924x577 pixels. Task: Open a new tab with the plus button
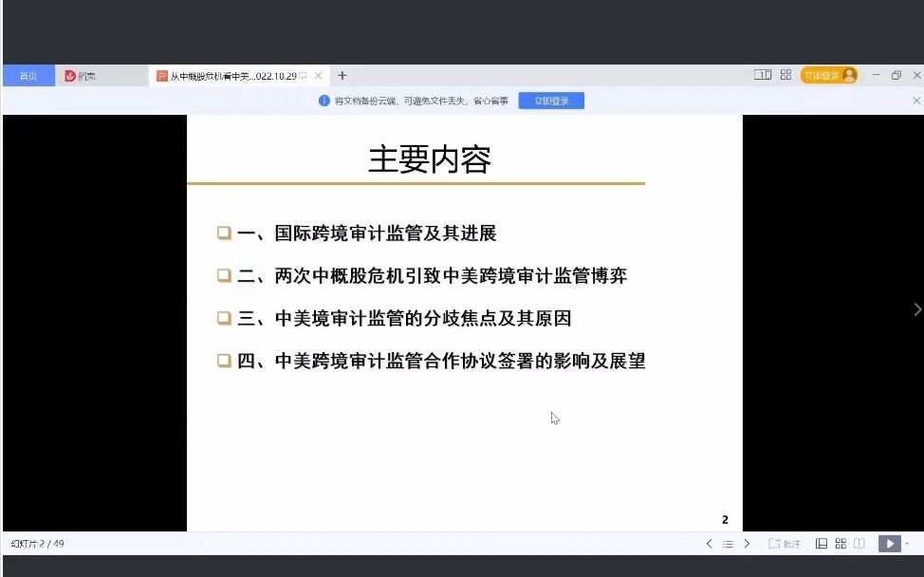coord(342,74)
